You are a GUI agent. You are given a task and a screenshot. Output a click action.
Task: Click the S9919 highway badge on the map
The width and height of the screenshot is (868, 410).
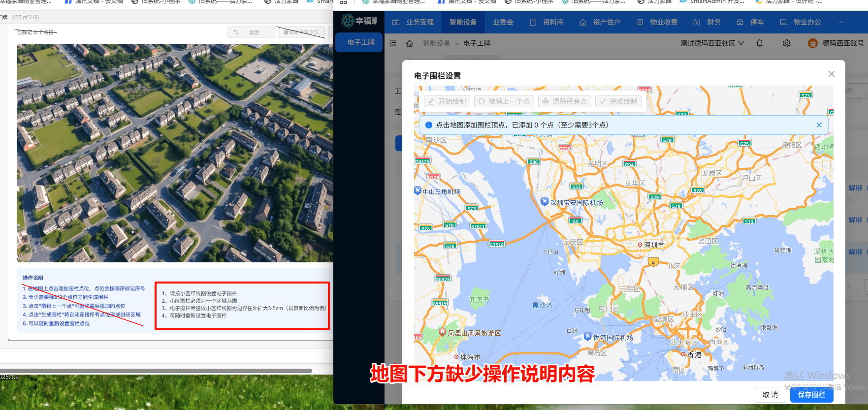tap(440, 303)
